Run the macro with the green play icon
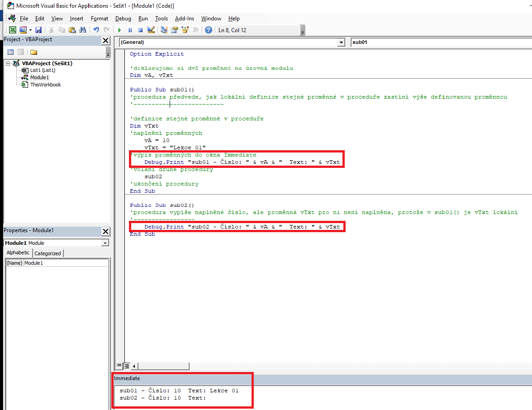Image resolution: width=532 pixels, height=410 pixels. click(119, 30)
